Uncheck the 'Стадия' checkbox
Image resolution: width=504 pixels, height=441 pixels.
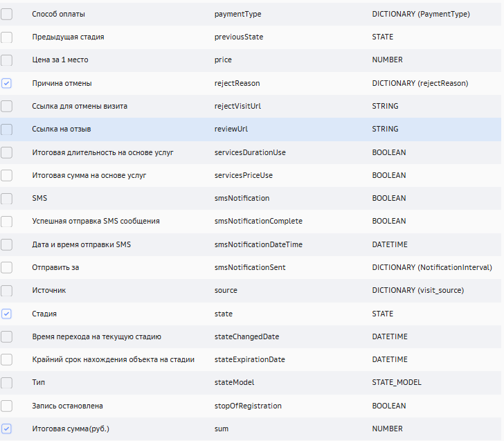(6, 314)
